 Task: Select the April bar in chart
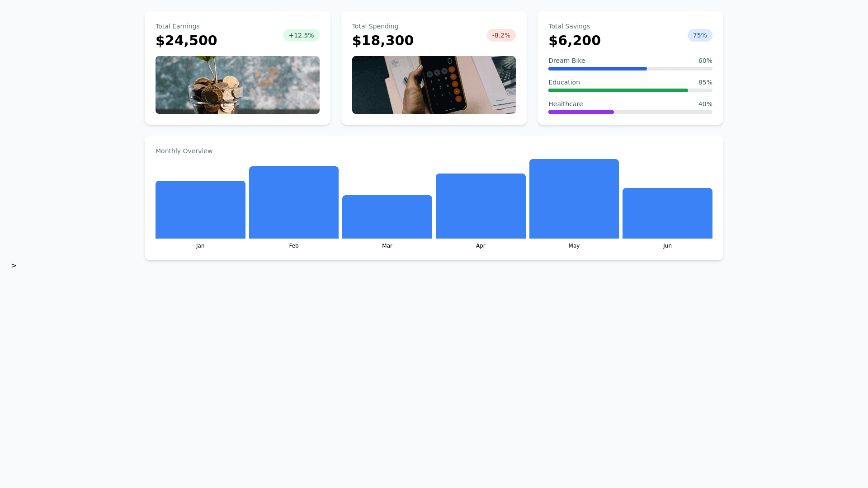tap(481, 206)
